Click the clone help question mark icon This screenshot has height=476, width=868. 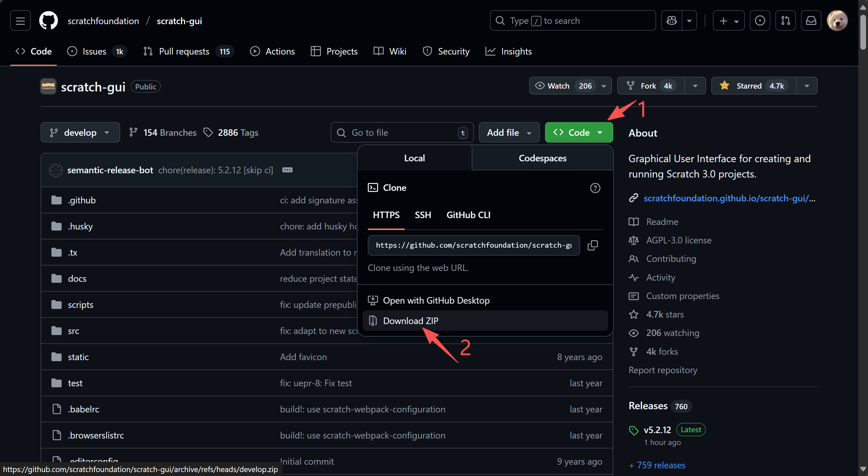click(595, 188)
